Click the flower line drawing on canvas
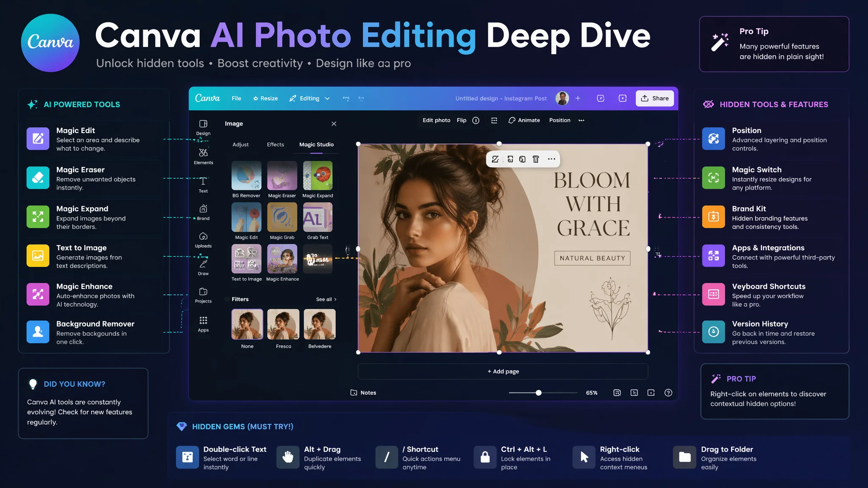Image resolution: width=868 pixels, height=488 pixels. pos(610,308)
